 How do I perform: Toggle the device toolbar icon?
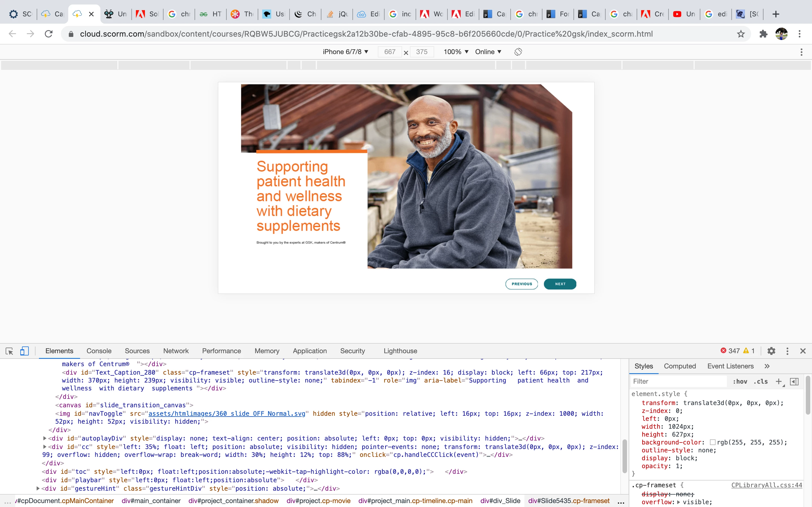tap(24, 351)
